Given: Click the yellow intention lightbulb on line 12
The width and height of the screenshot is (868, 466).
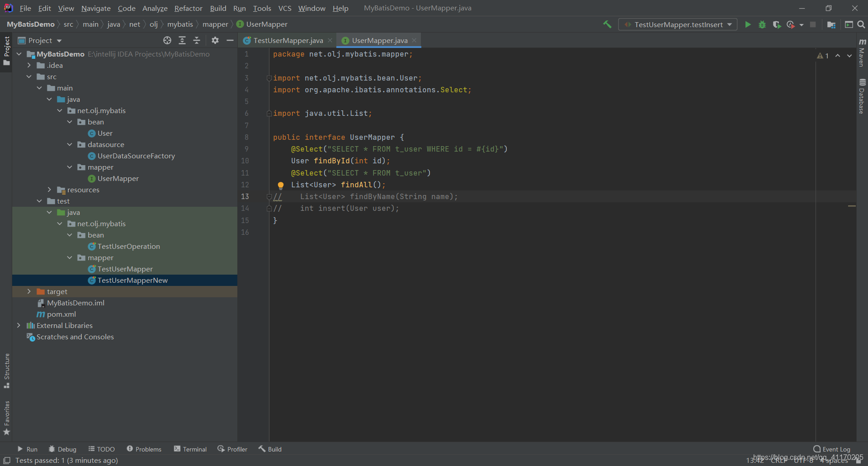Looking at the screenshot, I should 280,185.
